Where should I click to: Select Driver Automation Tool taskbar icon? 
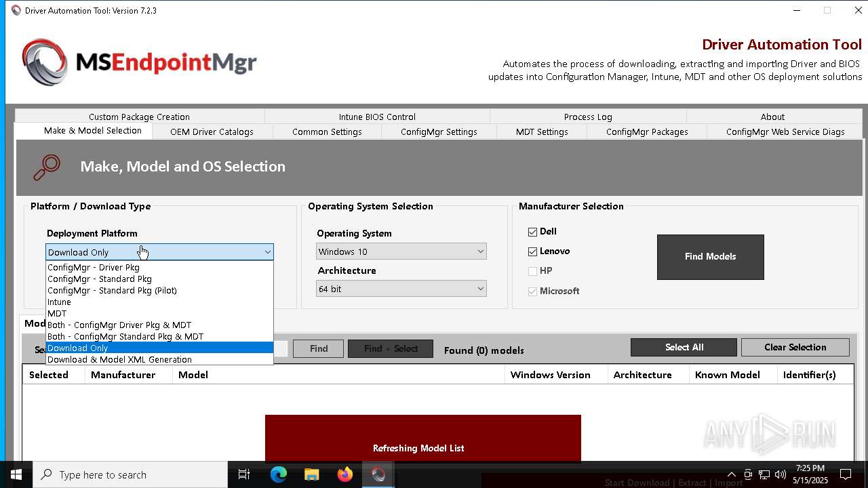point(378,474)
